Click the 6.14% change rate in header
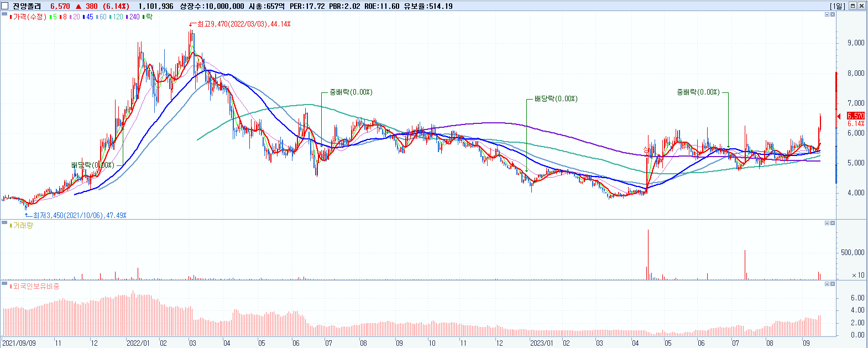The width and height of the screenshot is (868, 348). (x=116, y=6)
